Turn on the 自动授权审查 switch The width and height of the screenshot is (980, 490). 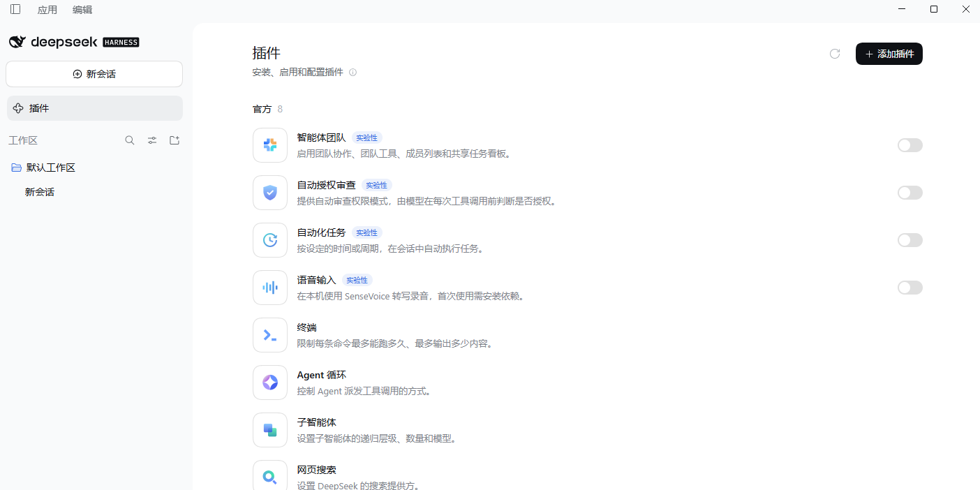(910, 193)
